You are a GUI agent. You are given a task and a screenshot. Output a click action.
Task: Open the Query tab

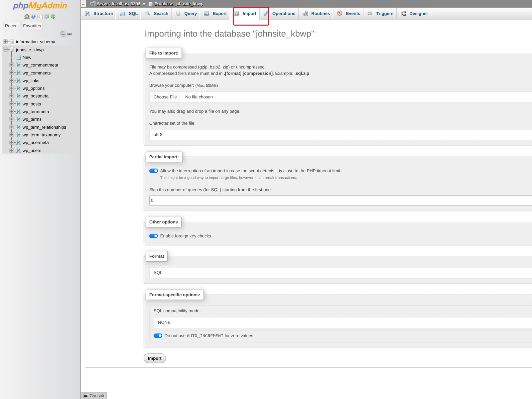pyautogui.click(x=186, y=14)
